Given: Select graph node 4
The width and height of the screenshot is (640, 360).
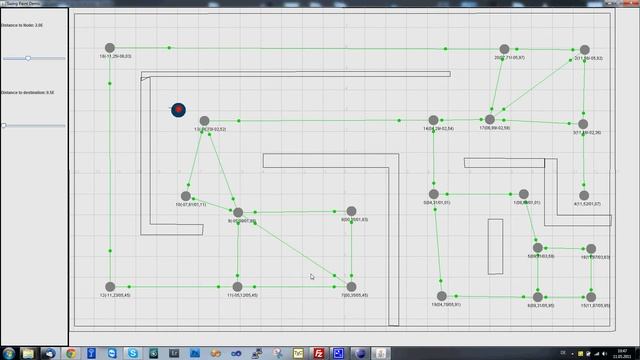Looking at the screenshot, I should (x=584, y=196).
